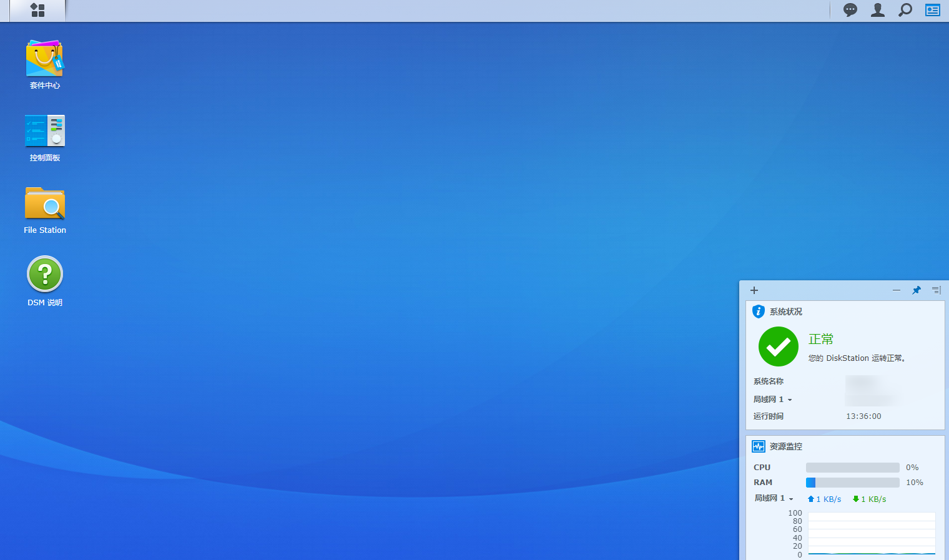Click the System Health shield icon
The height and width of the screenshot is (560, 949).
(759, 312)
